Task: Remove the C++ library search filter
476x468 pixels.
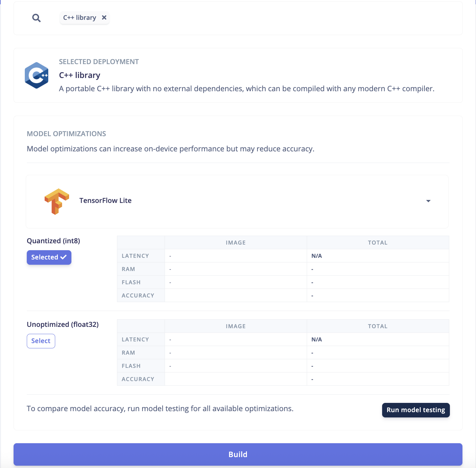Action: pos(104,18)
